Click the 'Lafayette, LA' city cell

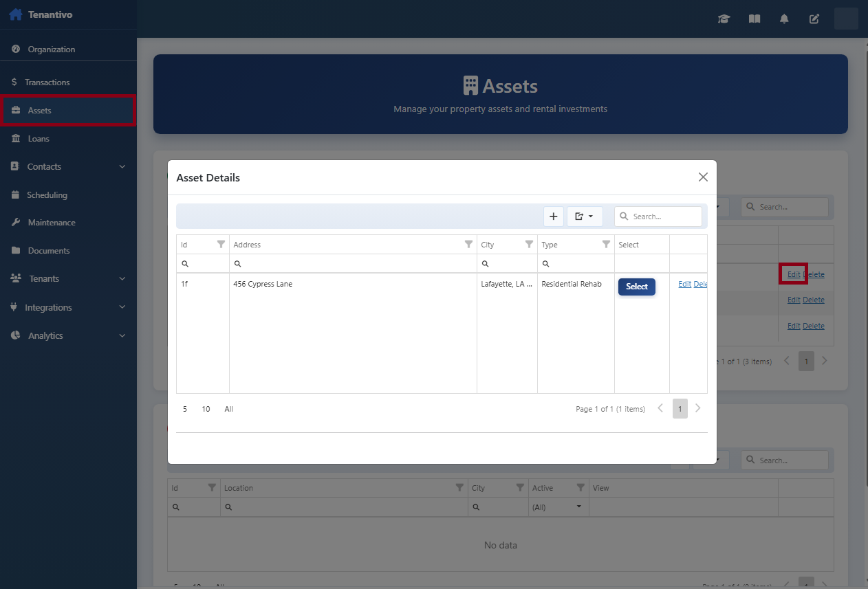[507, 284]
